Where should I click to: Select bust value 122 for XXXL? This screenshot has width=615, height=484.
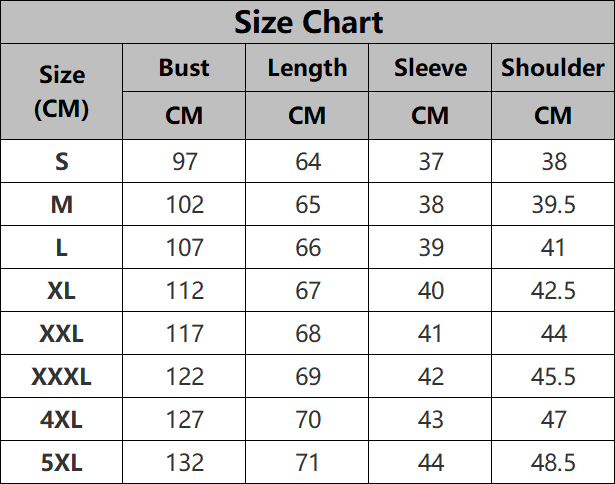pyautogui.click(x=184, y=377)
